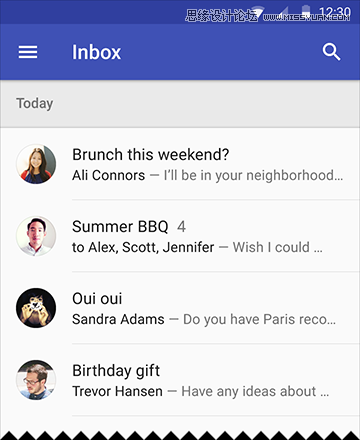Click "to Alex, Scott, Jennifer" recipients text
The height and width of the screenshot is (440, 360).
click(x=143, y=247)
